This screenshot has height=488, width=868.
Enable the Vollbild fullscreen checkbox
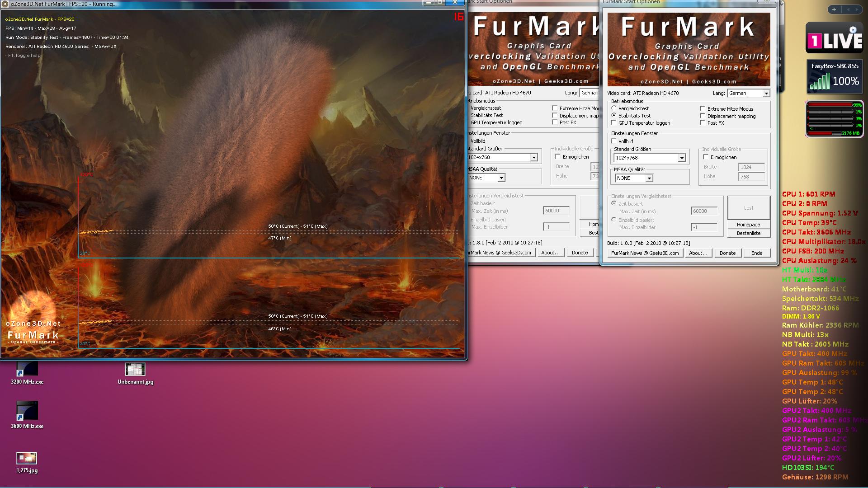pyautogui.click(x=614, y=141)
